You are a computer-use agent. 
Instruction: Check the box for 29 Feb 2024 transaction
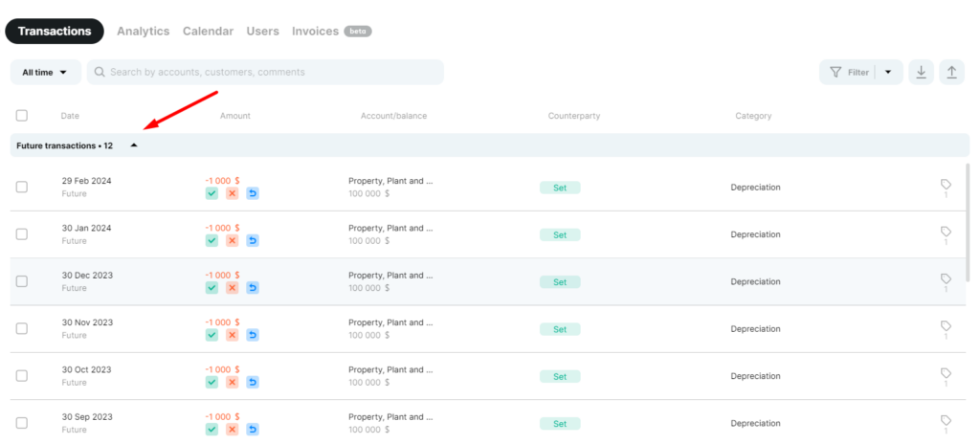click(22, 187)
